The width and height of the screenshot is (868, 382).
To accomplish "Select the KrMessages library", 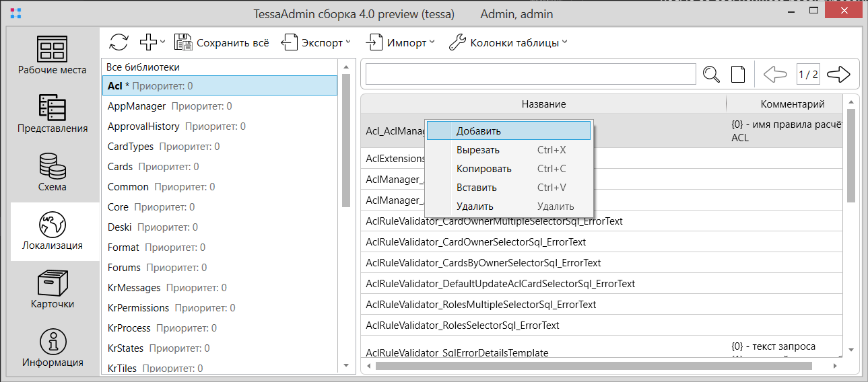I will [x=220, y=288].
